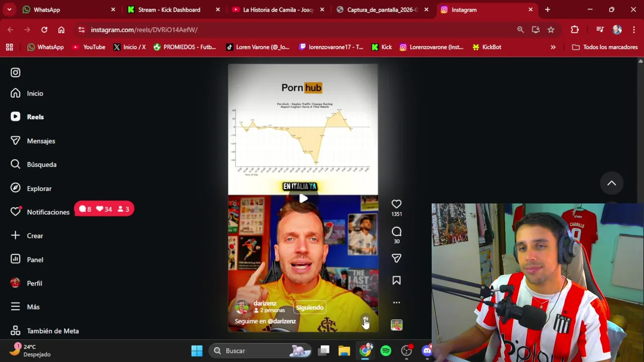This screenshot has height=362, width=644.
Task: Open darizenz profile username
Action: (x=265, y=303)
